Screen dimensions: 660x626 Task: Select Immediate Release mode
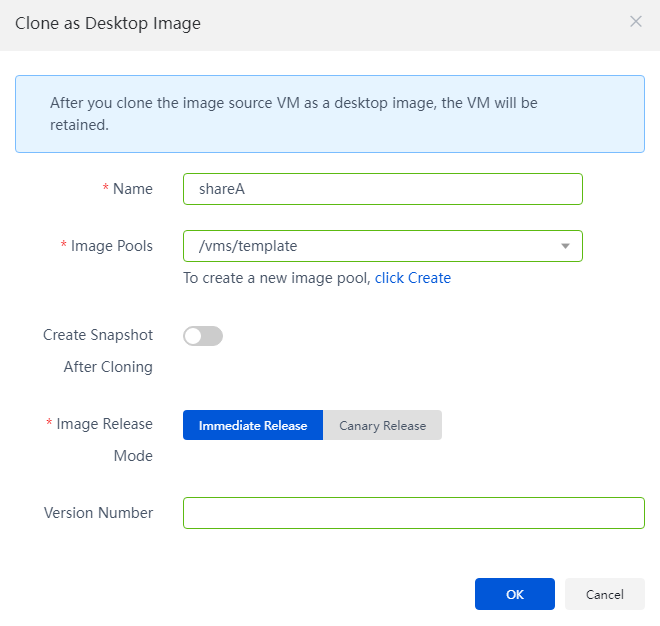253,425
